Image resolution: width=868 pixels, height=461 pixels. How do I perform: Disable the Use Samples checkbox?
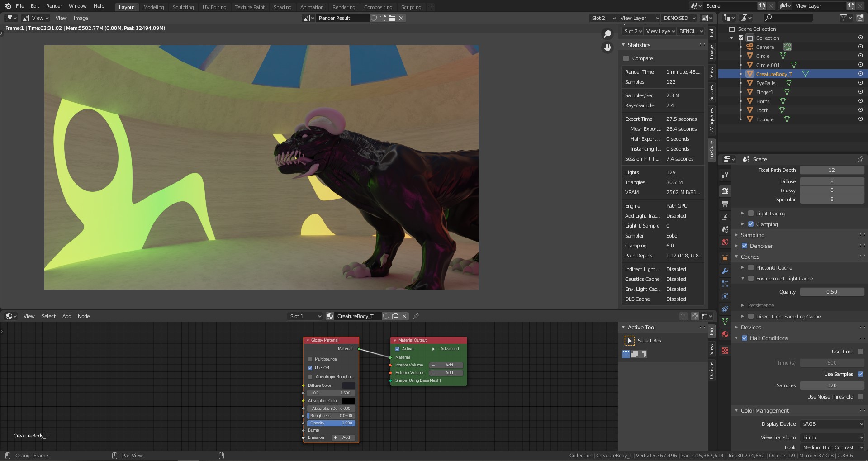pos(860,374)
